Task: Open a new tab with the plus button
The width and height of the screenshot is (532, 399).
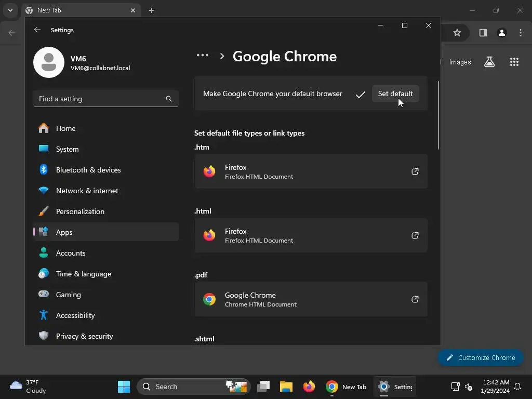Action: point(152,10)
